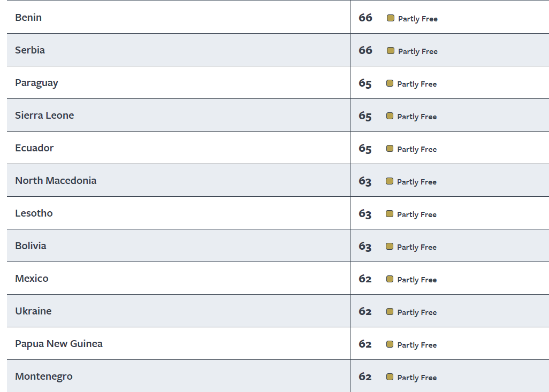Click Mexico's Partly Free status icon
Viewport: 549px width, 392px height.
(390, 279)
